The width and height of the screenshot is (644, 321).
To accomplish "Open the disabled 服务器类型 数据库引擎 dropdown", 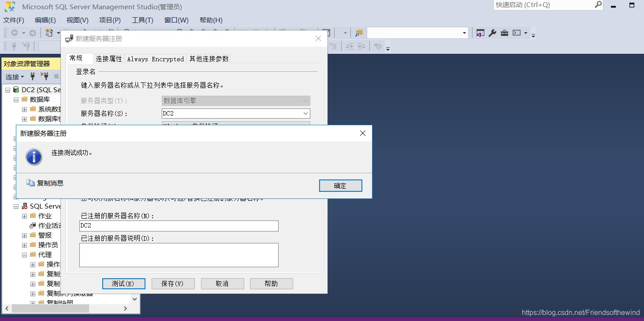I will (x=236, y=101).
